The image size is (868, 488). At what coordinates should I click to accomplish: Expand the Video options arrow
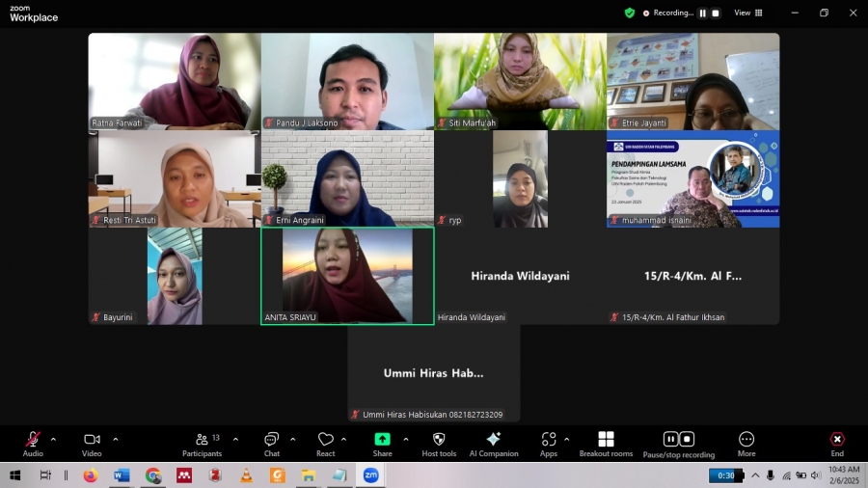pyautogui.click(x=116, y=440)
